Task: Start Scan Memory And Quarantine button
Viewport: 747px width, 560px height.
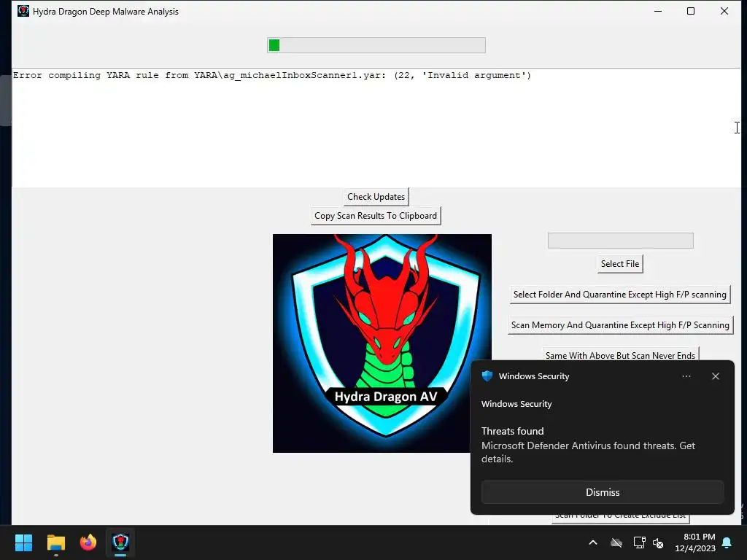Action: click(x=620, y=325)
